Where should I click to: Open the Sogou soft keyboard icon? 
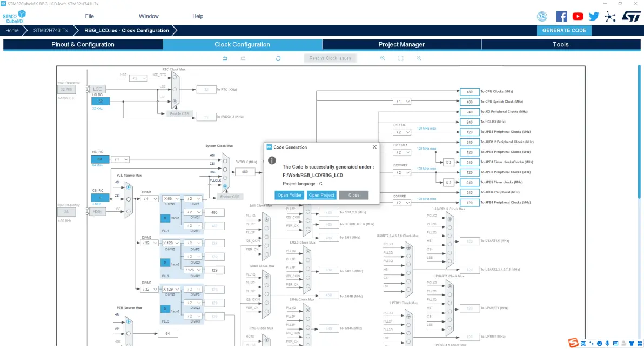616,343
